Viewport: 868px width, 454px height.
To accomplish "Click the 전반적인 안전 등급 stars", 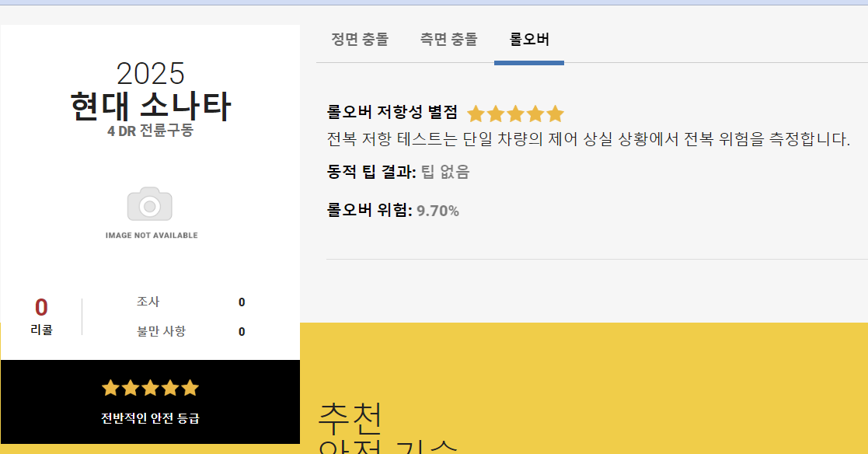I will click(150, 388).
